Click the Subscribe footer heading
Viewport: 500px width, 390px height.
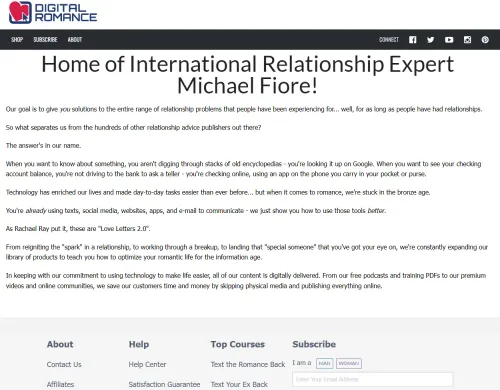(314, 344)
